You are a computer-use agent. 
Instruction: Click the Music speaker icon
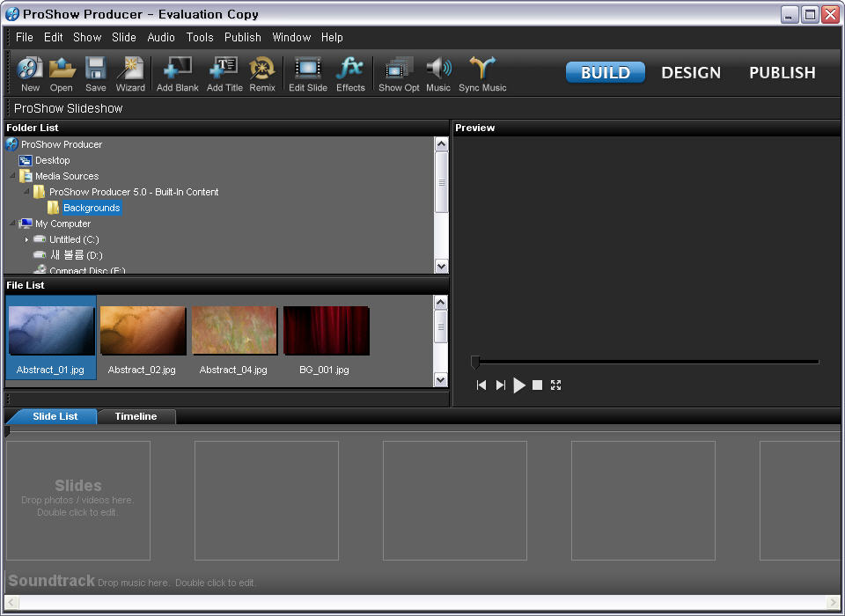(x=438, y=74)
